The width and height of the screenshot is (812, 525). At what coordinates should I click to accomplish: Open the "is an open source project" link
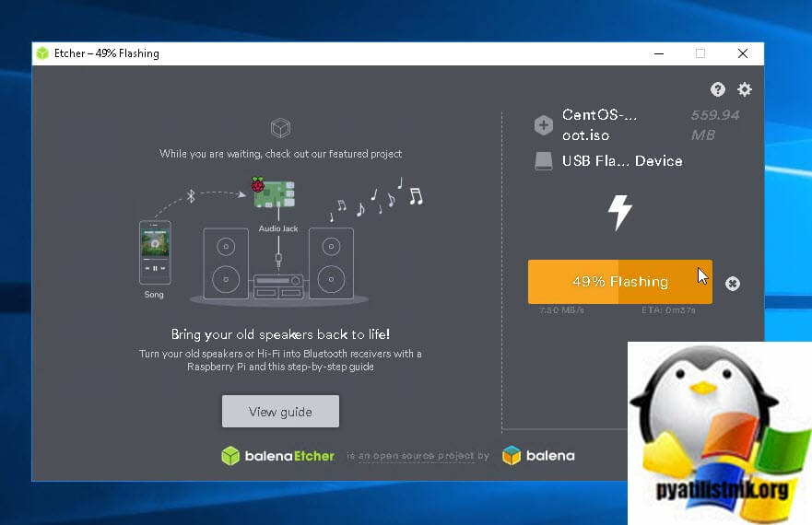418,456
